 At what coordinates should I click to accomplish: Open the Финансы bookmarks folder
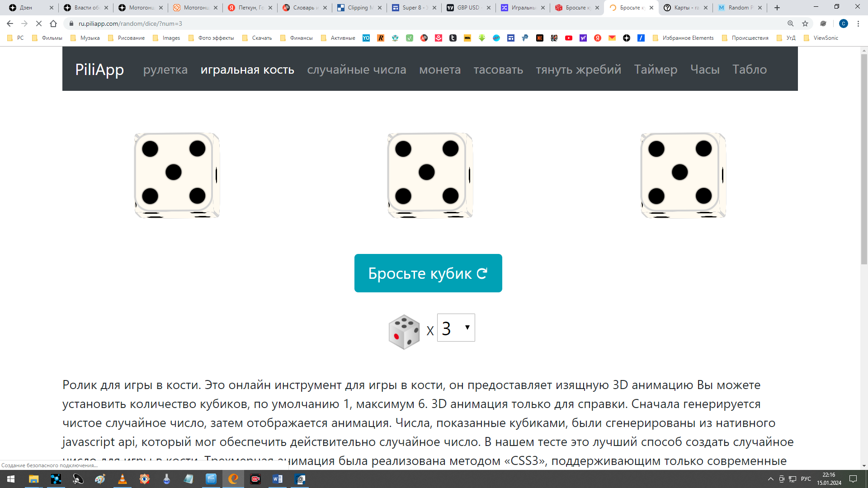297,38
